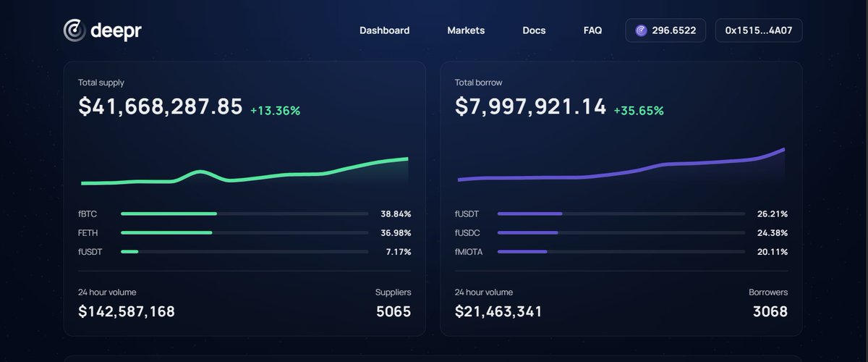Open the Docs nav link
The image size is (868, 362).
click(x=534, y=30)
